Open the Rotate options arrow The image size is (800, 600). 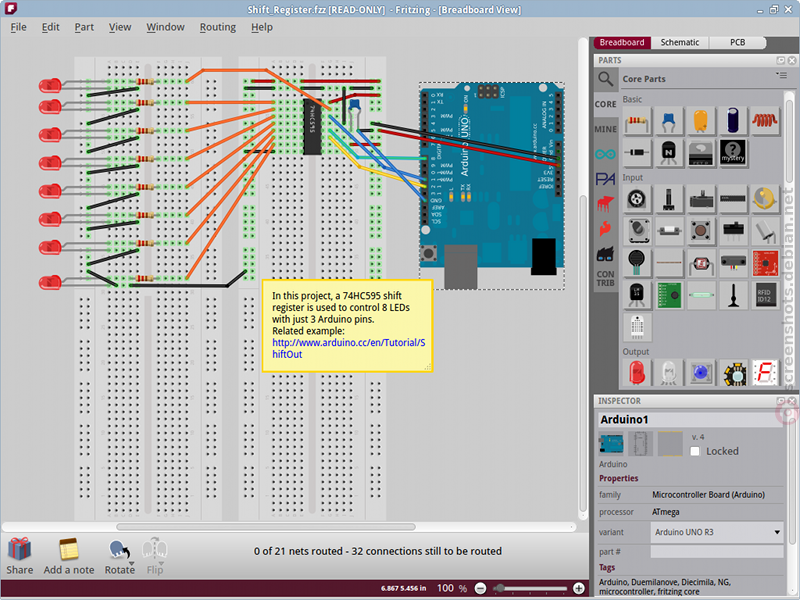(131, 564)
